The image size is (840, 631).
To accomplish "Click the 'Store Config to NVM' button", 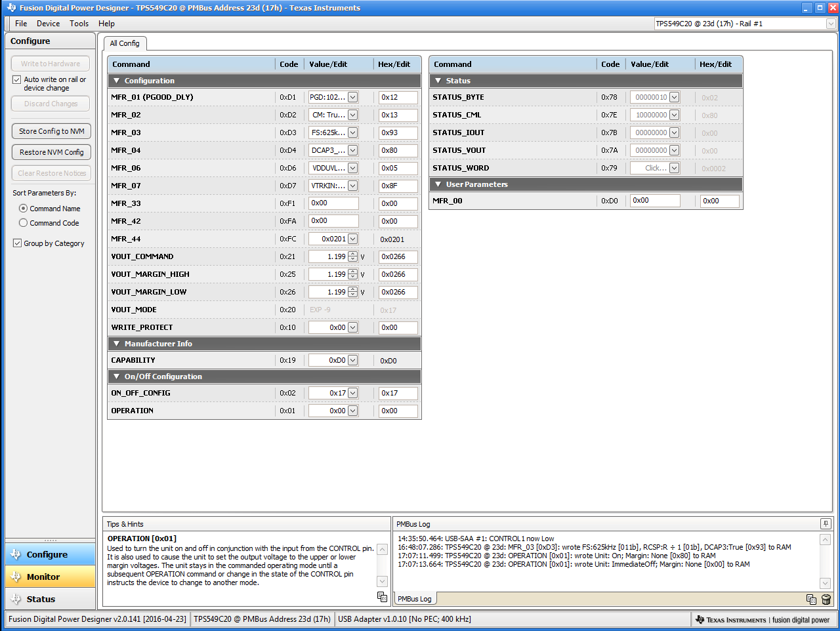I will (x=51, y=131).
